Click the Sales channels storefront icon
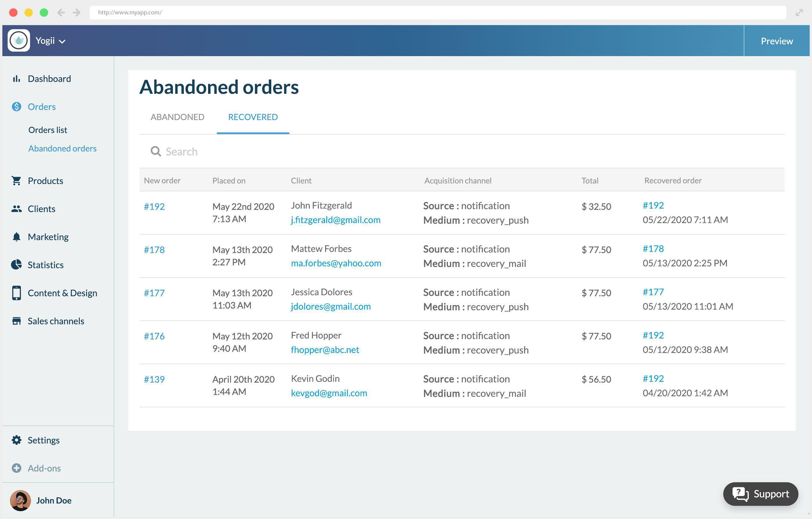 click(16, 321)
